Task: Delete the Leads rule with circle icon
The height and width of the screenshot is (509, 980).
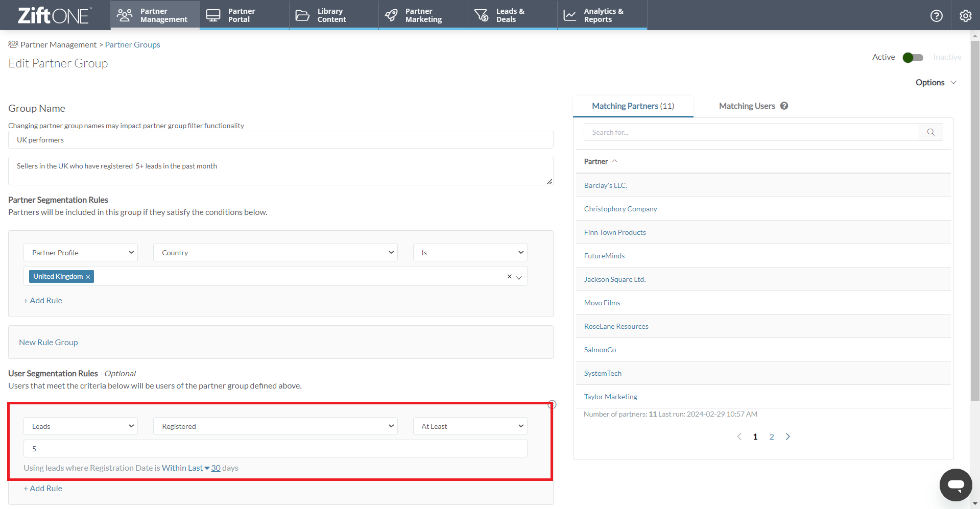Action: 552,404
